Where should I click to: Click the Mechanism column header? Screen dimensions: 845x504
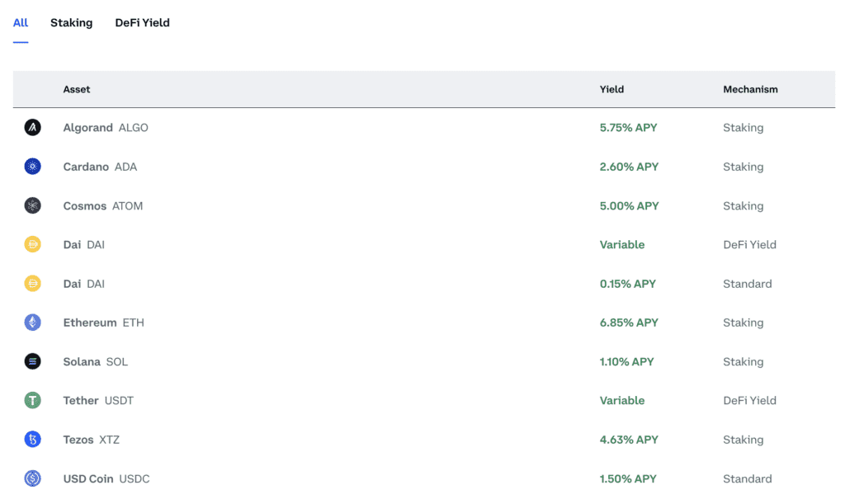[x=750, y=89]
